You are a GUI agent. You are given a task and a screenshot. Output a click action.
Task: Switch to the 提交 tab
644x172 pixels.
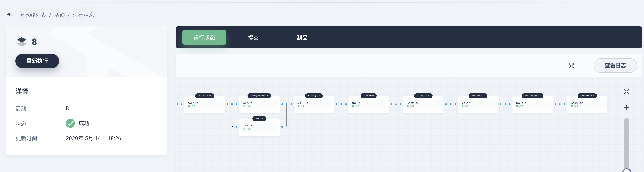(x=253, y=38)
